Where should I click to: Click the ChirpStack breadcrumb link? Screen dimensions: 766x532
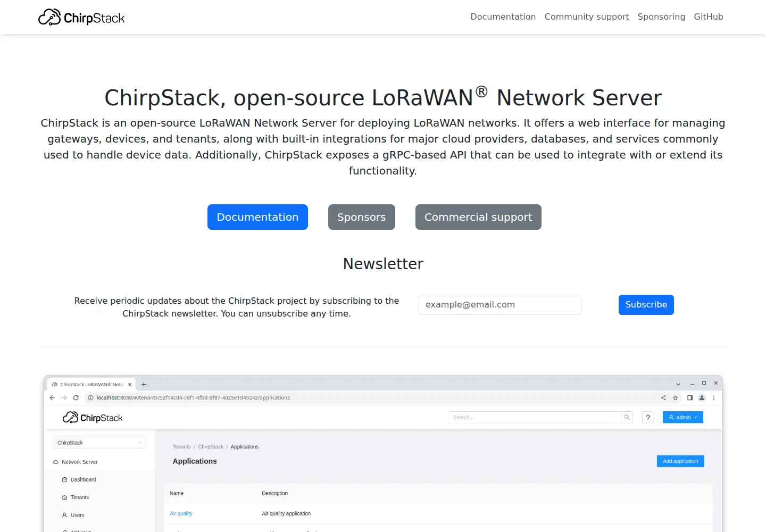[211, 447]
